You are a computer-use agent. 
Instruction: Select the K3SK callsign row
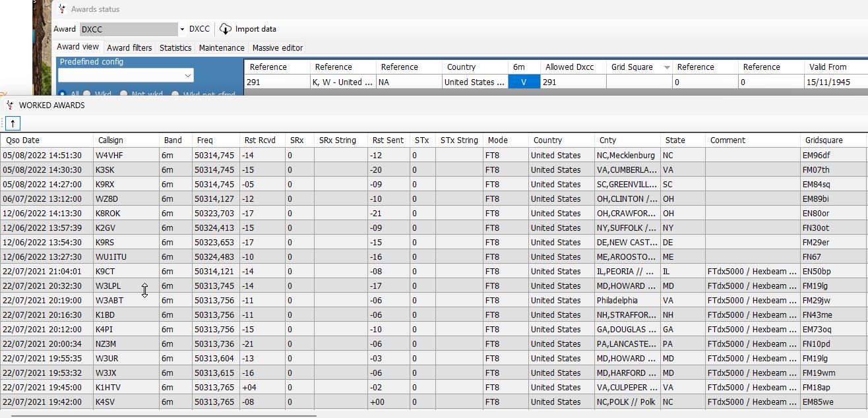[x=126, y=170]
